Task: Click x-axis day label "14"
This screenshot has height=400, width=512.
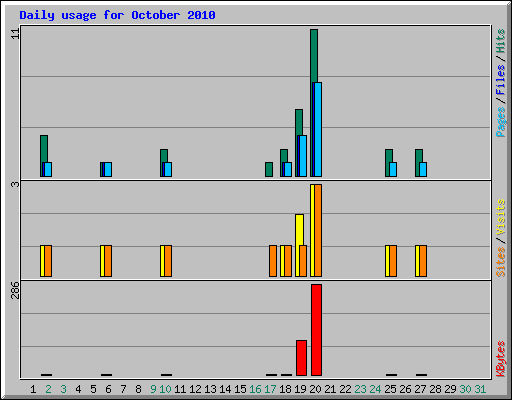Action: (x=225, y=389)
